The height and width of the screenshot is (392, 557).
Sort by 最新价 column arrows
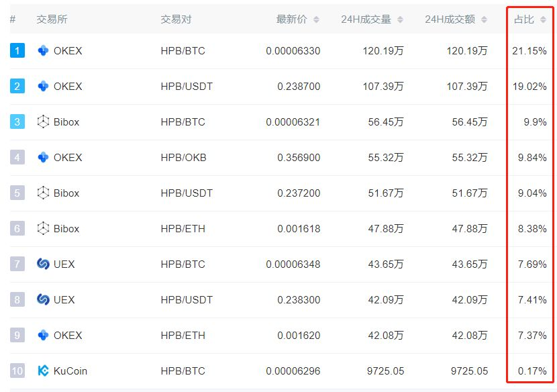click(x=317, y=19)
